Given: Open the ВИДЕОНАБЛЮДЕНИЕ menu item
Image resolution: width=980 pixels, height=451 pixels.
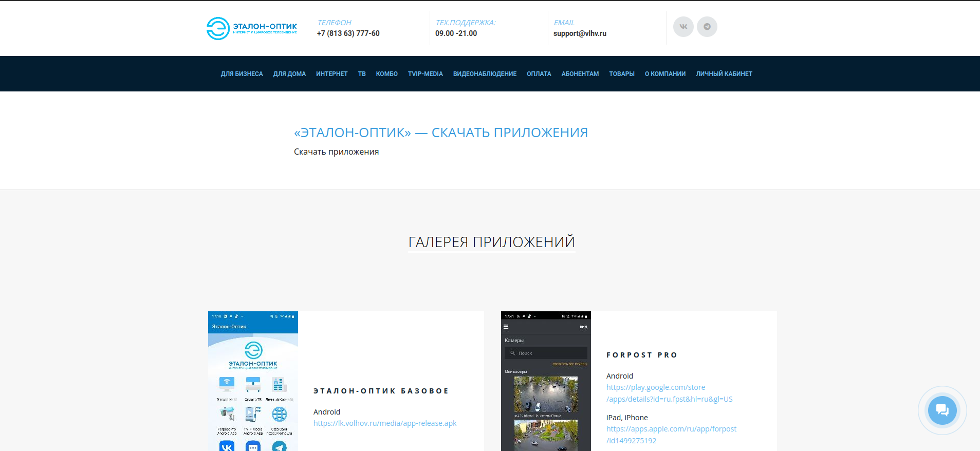Looking at the screenshot, I should pos(485,74).
